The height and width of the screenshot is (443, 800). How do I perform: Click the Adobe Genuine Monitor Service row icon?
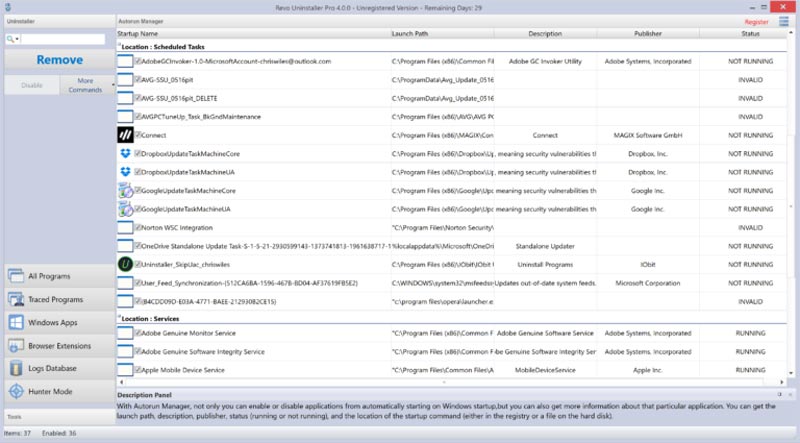pos(125,333)
